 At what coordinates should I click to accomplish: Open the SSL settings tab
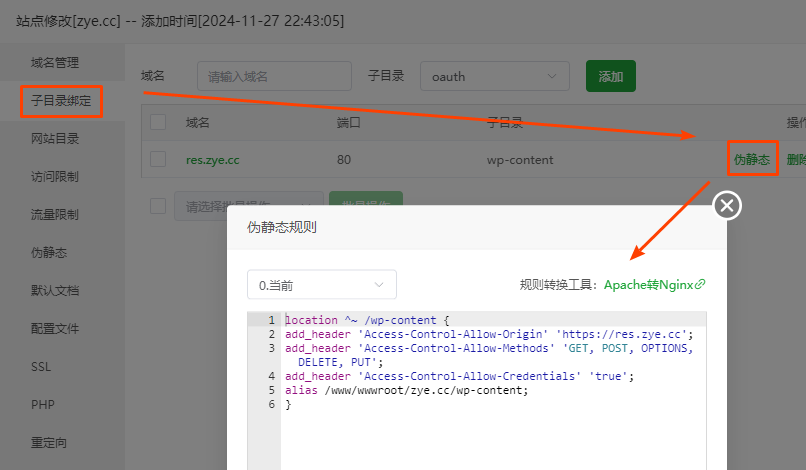point(41,367)
